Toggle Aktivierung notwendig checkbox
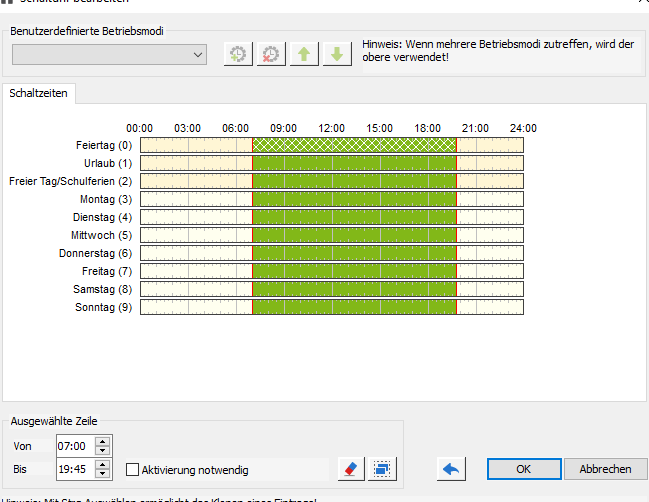The width and height of the screenshot is (649, 502). tap(132, 470)
